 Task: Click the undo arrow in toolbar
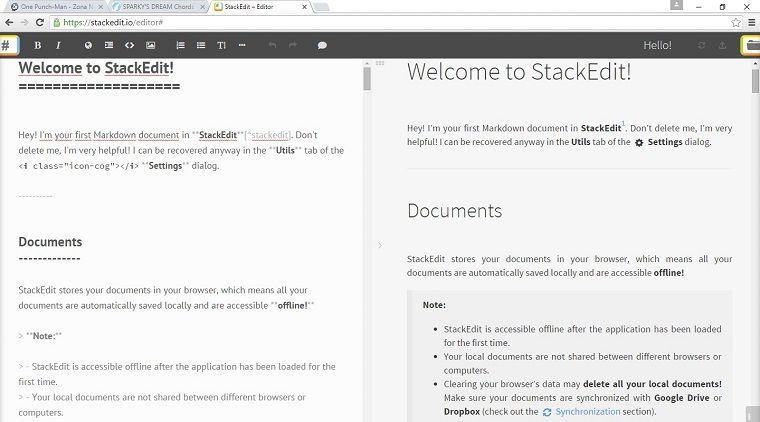(x=272, y=46)
